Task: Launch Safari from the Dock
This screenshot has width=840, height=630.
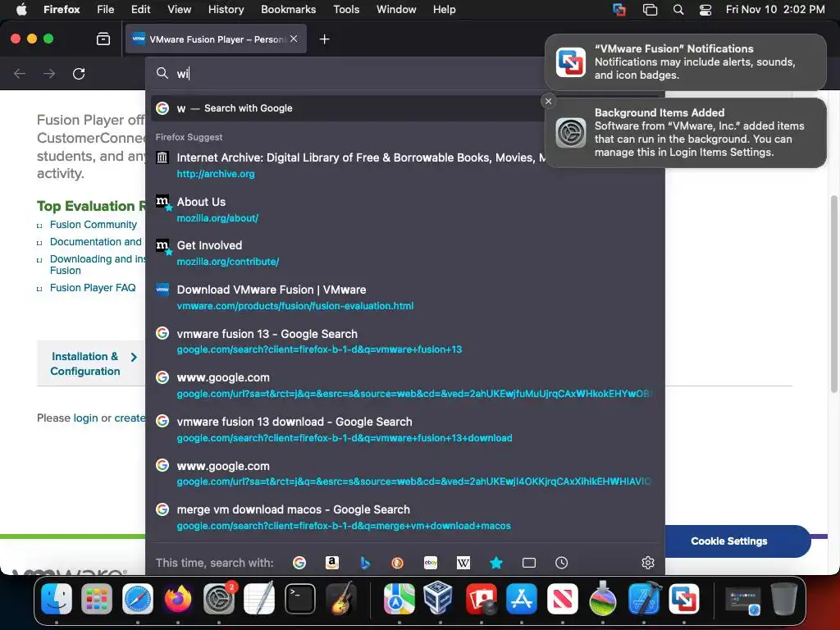Action: [138, 598]
